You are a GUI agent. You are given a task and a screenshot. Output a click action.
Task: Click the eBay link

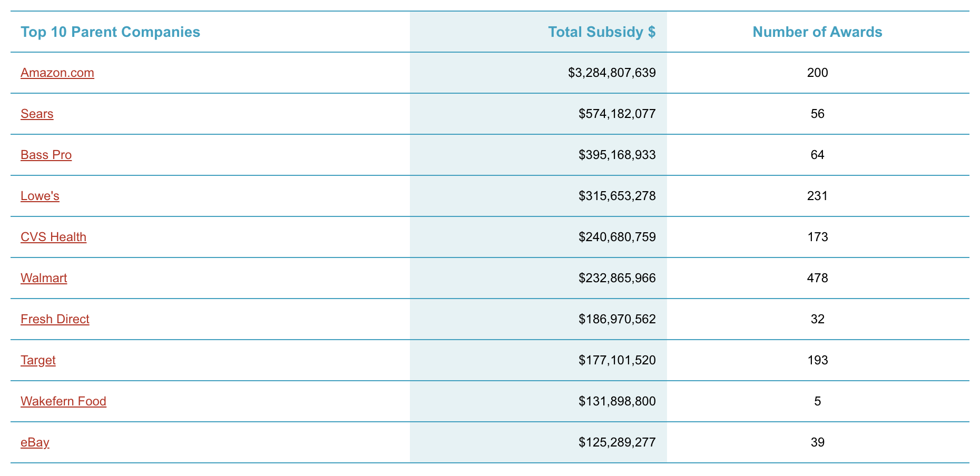pyautogui.click(x=35, y=442)
